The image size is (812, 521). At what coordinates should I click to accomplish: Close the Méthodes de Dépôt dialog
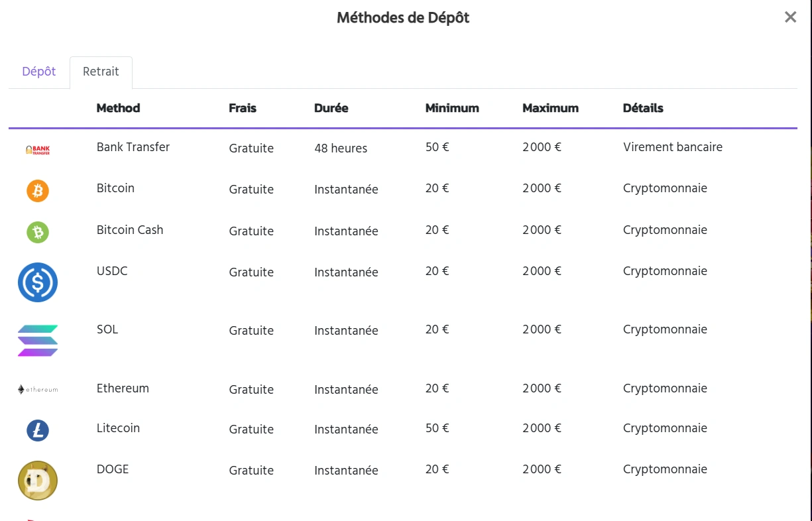(790, 17)
